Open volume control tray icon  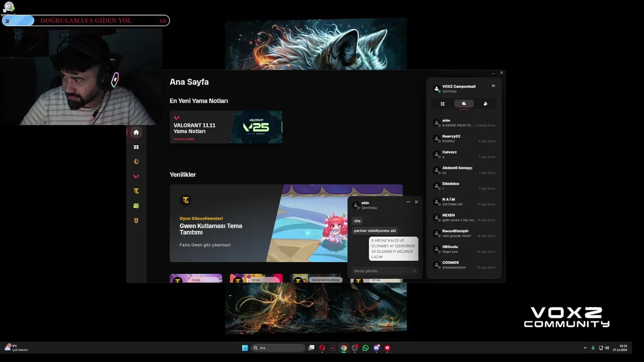coord(607,348)
